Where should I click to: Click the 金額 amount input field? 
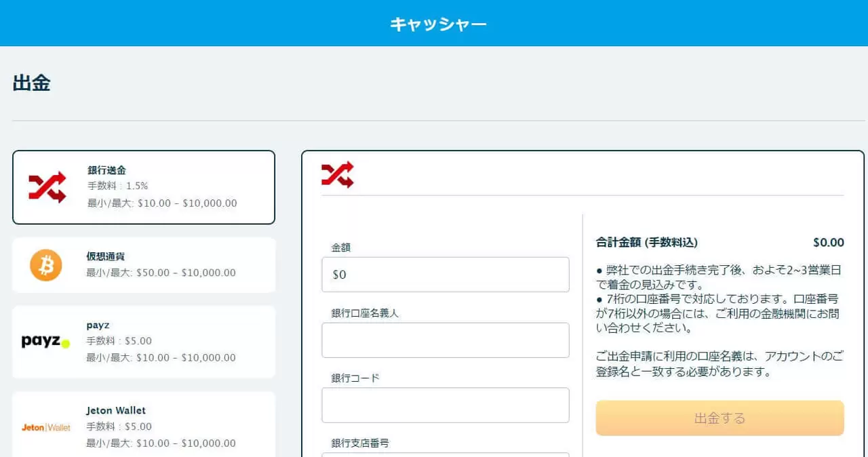[446, 275]
